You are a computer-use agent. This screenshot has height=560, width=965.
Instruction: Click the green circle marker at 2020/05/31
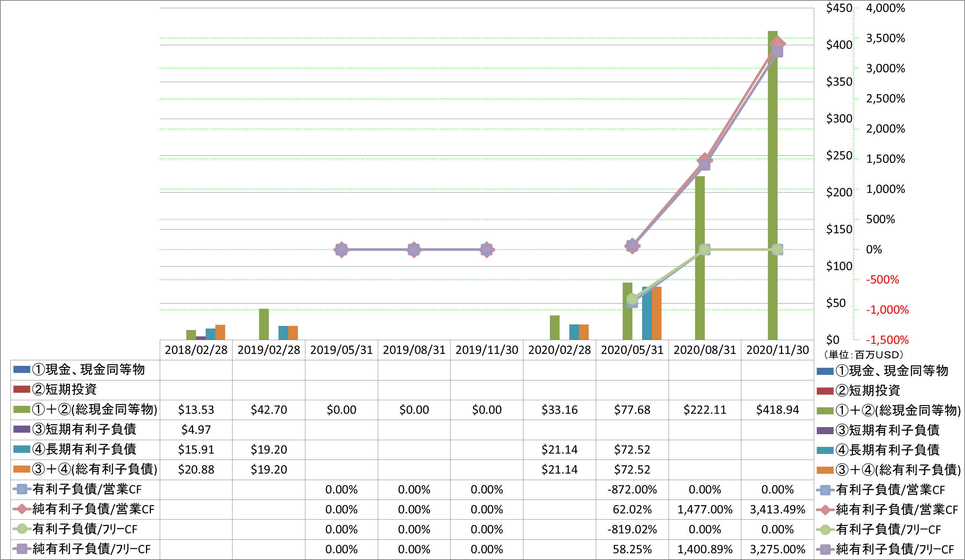point(632,299)
